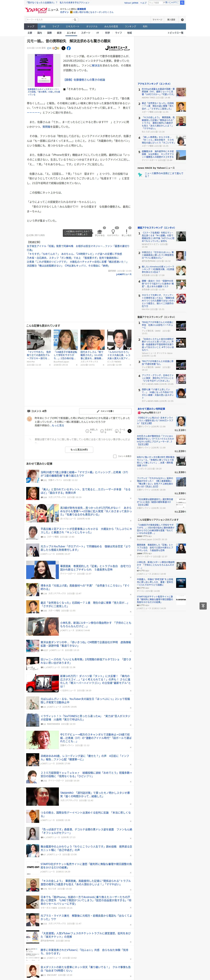Image resolution: width=210 pixels, height=980 pixels.
Task: Click the top-right web search button
Action: [x=182, y=3]
